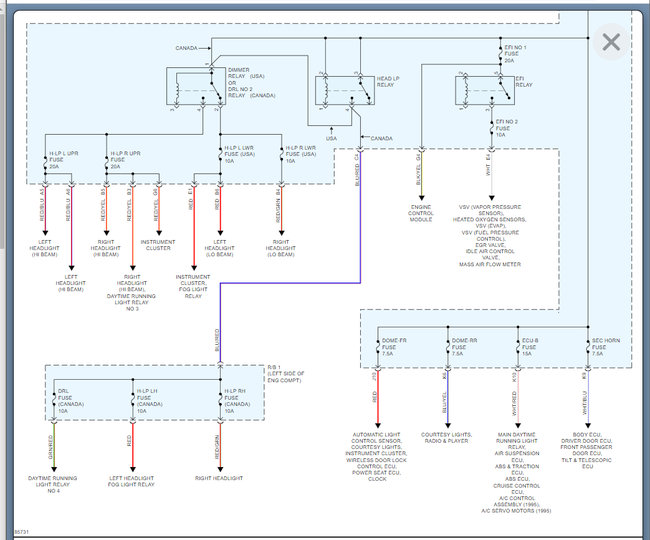This screenshot has height=540, width=650.
Task: Close the enlarged wiring diagram overlay
Action: click(611, 42)
